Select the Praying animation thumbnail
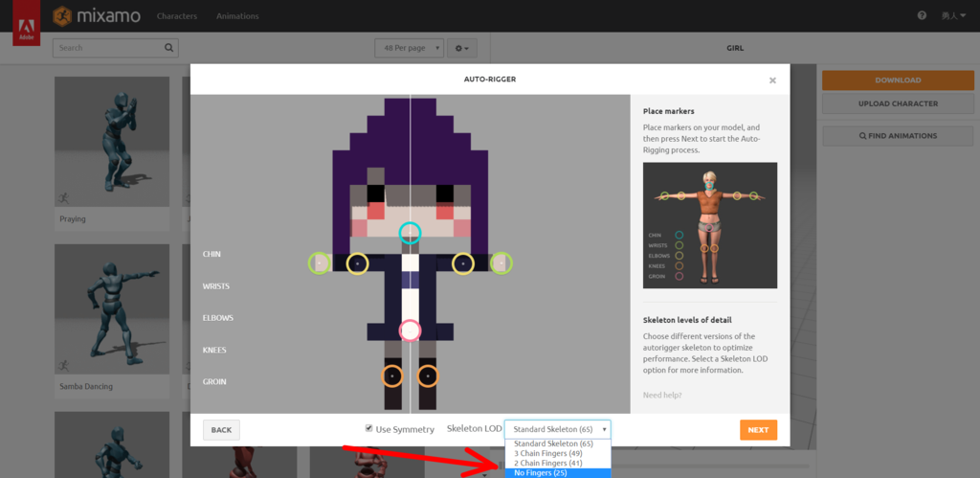This screenshot has height=478, width=980. [112, 142]
